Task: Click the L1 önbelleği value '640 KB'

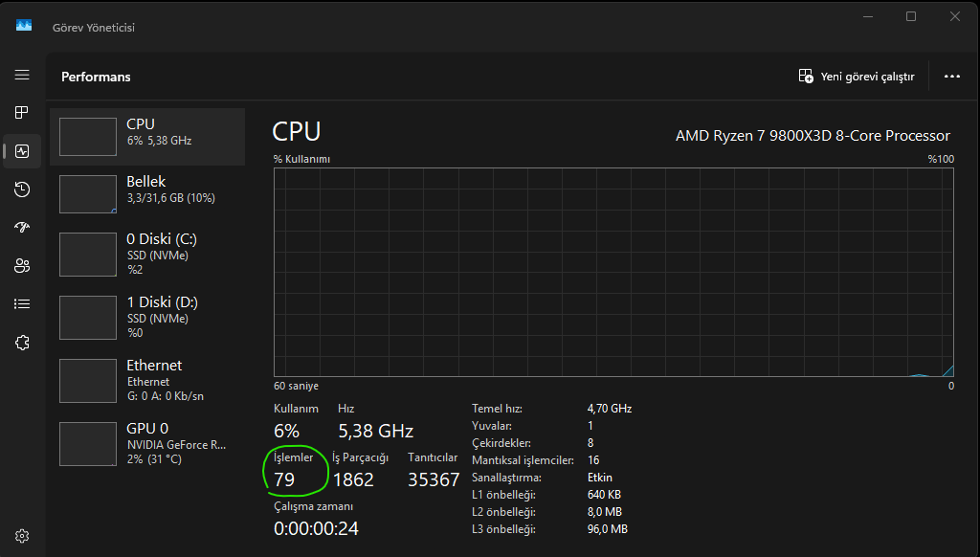Action: (604, 495)
